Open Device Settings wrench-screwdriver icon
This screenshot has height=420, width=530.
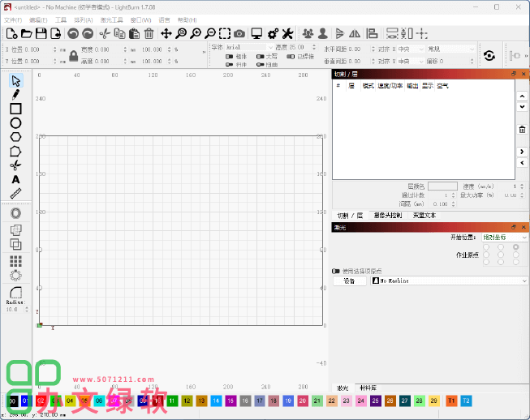click(x=287, y=33)
